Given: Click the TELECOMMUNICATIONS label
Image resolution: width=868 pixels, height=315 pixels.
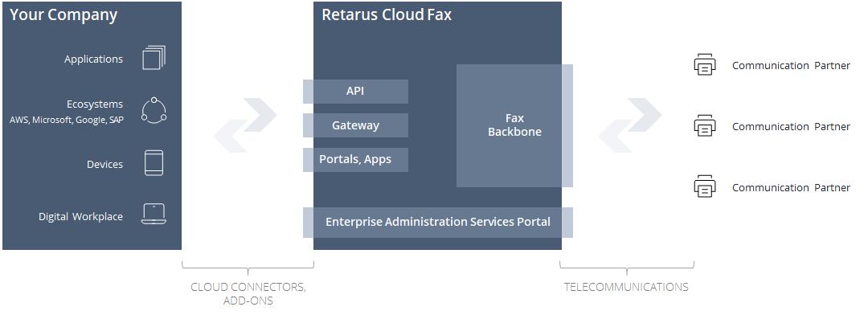Looking at the screenshot, I should pyautogui.click(x=627, y=287).
